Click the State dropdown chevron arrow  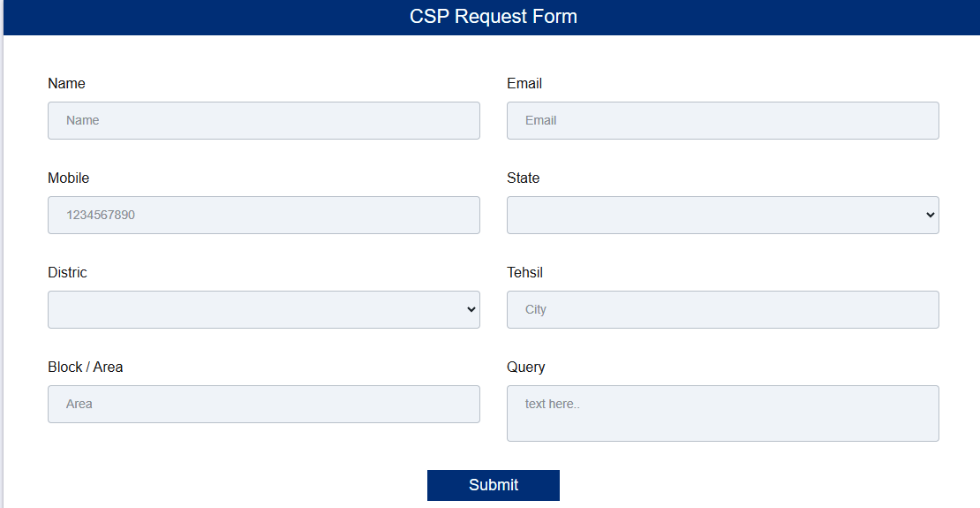(x=930, y=215)
